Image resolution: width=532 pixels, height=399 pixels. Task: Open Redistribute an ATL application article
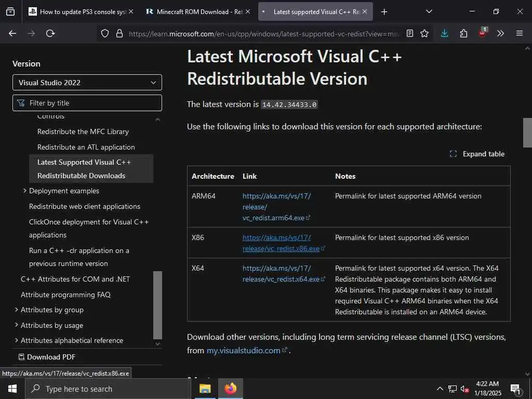pos(86,147)
